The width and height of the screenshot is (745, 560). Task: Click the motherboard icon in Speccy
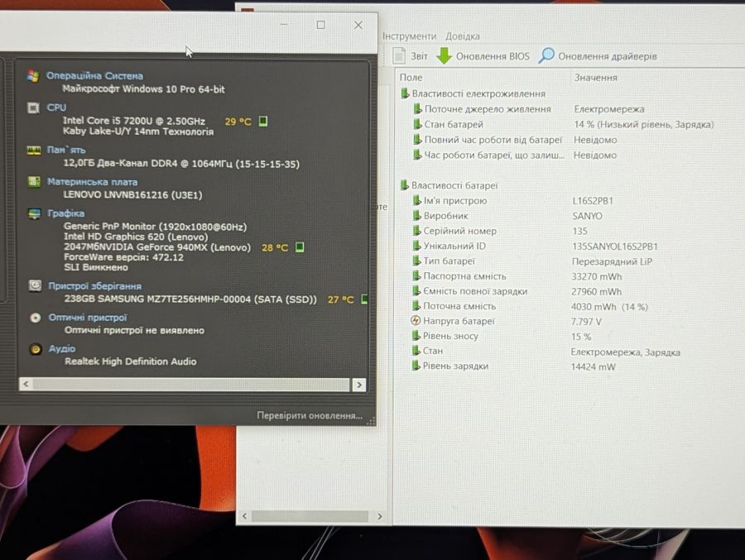click(34, 182)
